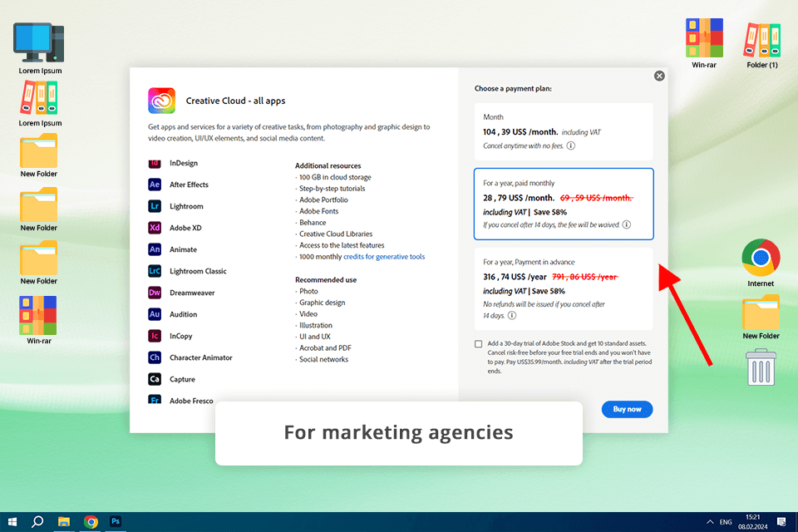Click UI and UX recommended use item
Viewport: 798px width, 532px height.
[x=314, y=337]
